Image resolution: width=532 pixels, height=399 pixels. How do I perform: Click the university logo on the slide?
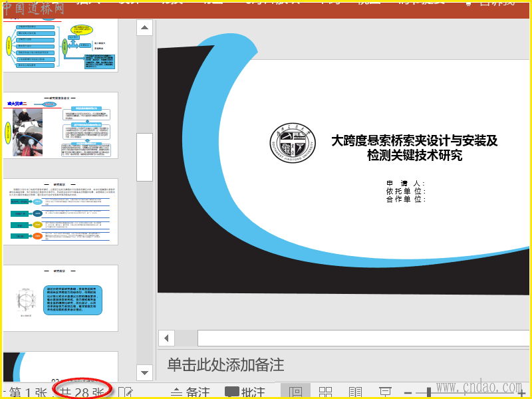(293, 142)
